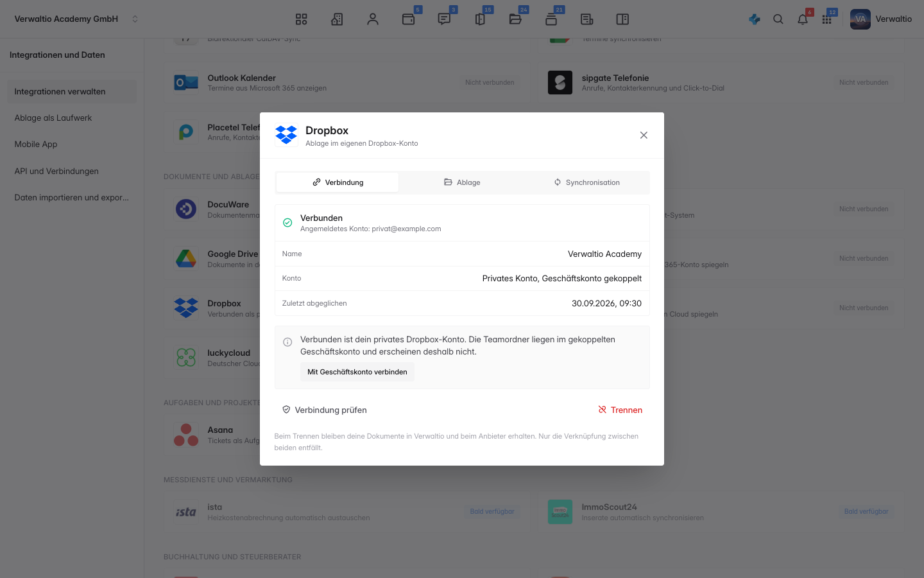Expand the Verwaltio Academy GmbH organization switcher
This screenshot has height=578, width=924.
76,19
